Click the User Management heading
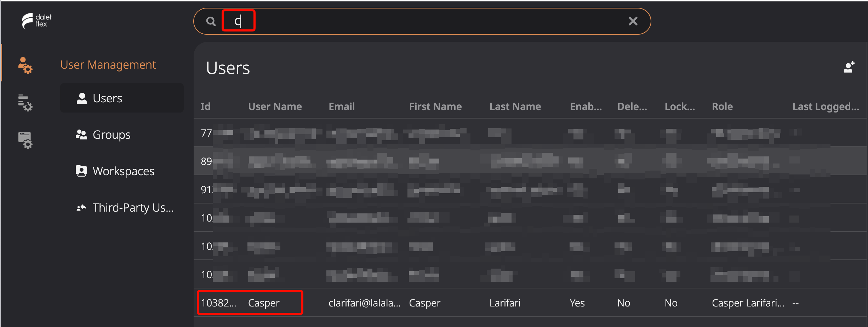The image size is (868, 327). (108, 65)
